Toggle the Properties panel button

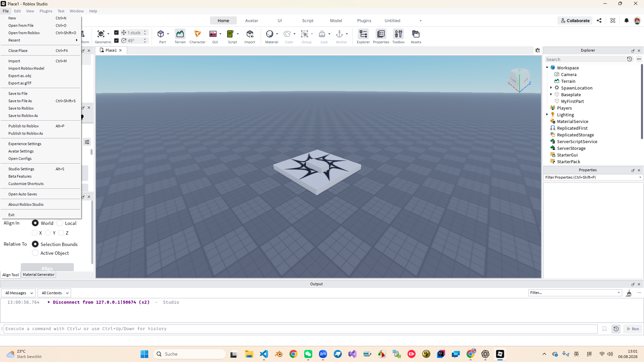coord(381,34)
